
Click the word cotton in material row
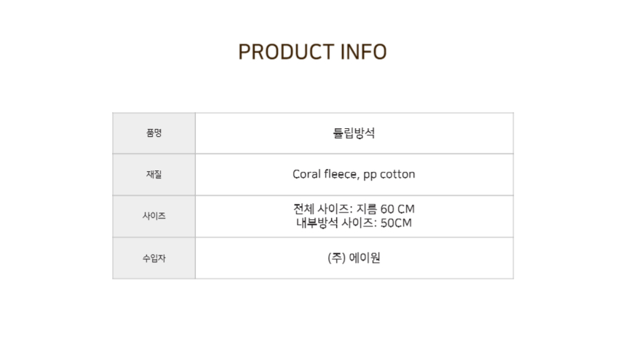[397, 174]
